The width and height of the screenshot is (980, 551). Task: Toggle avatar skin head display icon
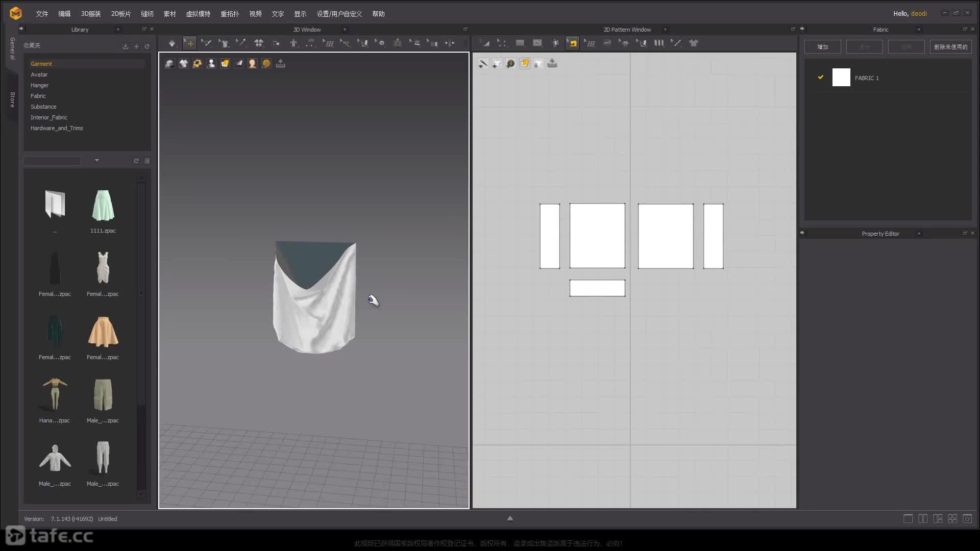tap(252, 63)
